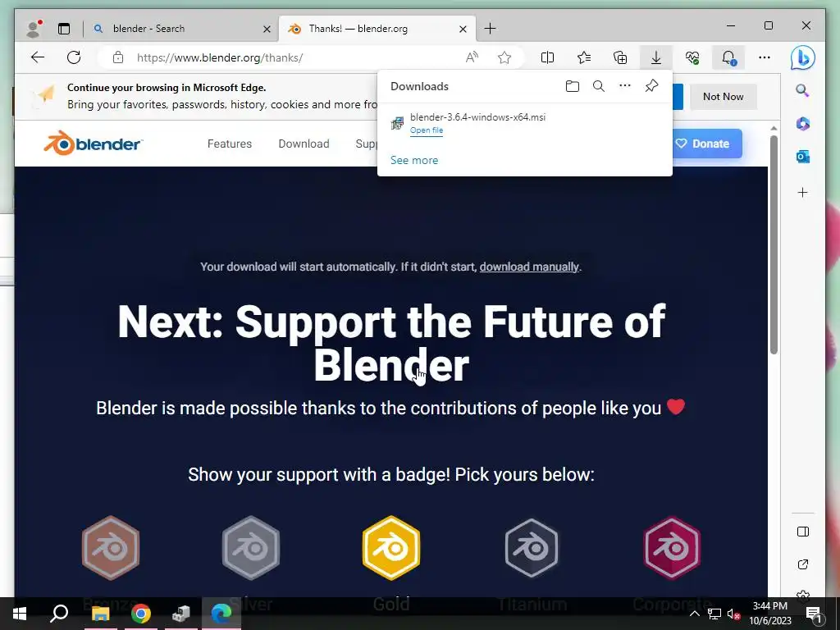Pick the Bronze badge
The height and width of the screenshot is (630, 840).
tap(111, 547)
